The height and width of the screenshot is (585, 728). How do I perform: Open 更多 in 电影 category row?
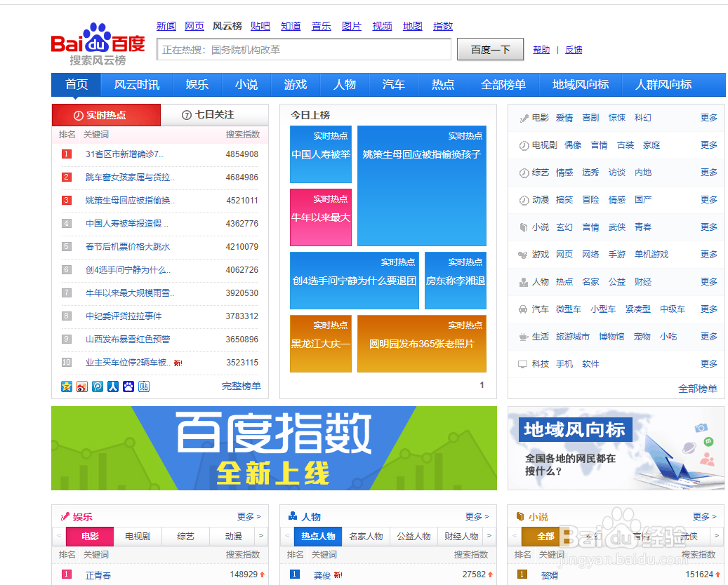(x=709, y=118)
